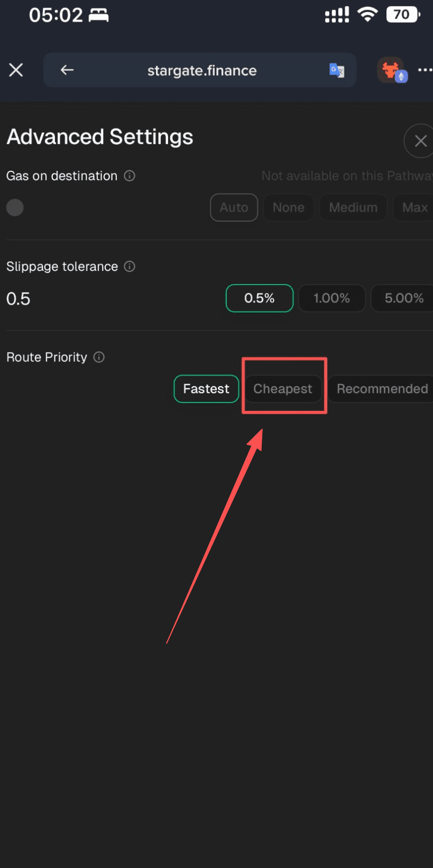The width and height of the screenshot is (433, 868).
Task: Go back using the arrow in the address bar
Action: 67,70
